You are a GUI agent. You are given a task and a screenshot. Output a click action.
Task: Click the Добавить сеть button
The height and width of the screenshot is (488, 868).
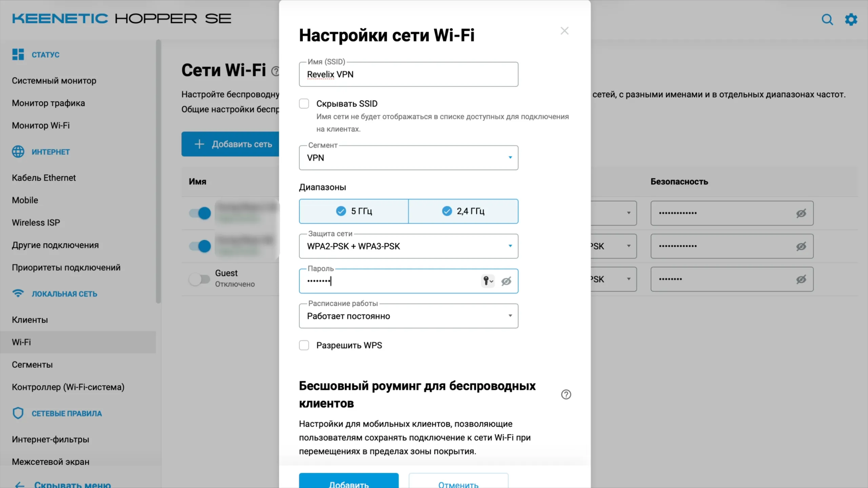click(x=231, y=144)
